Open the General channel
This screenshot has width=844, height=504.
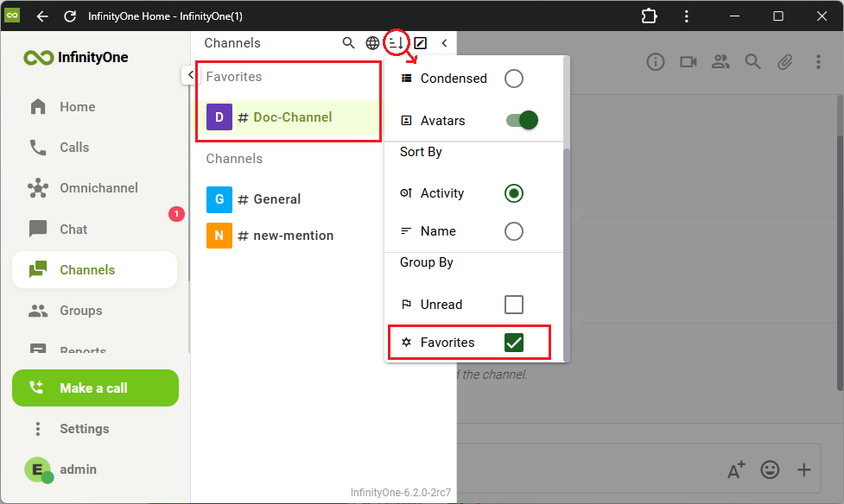click(x=289, y=199)
